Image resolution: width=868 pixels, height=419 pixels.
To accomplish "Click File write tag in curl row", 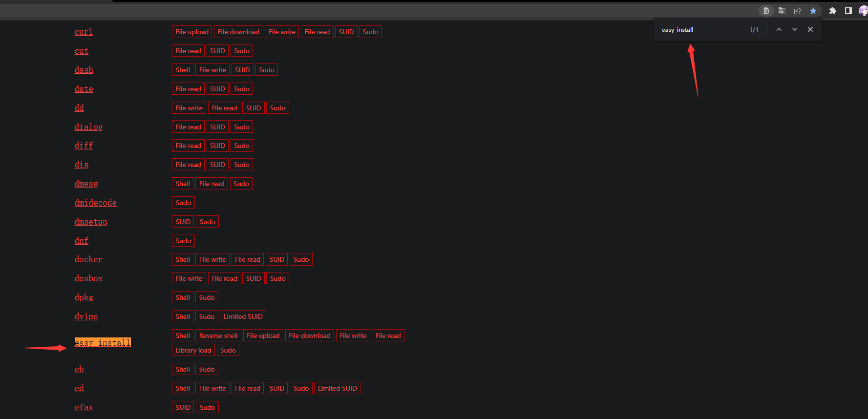I will click(282, 32).
